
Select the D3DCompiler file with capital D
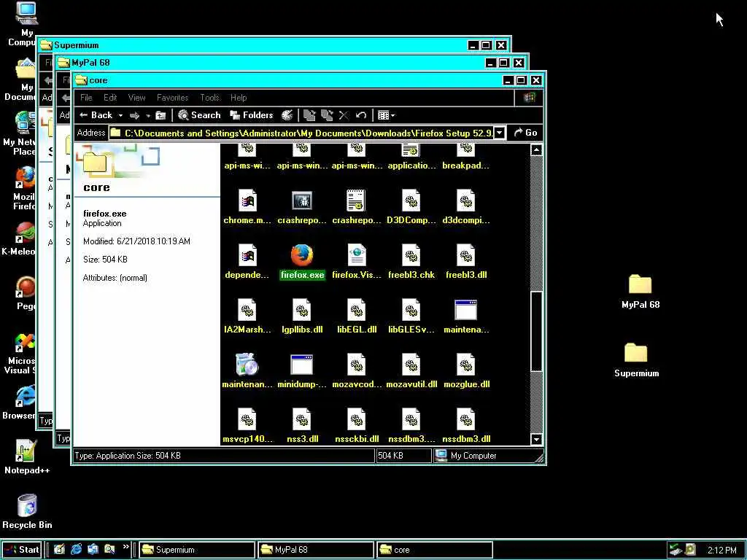[411, 206]
